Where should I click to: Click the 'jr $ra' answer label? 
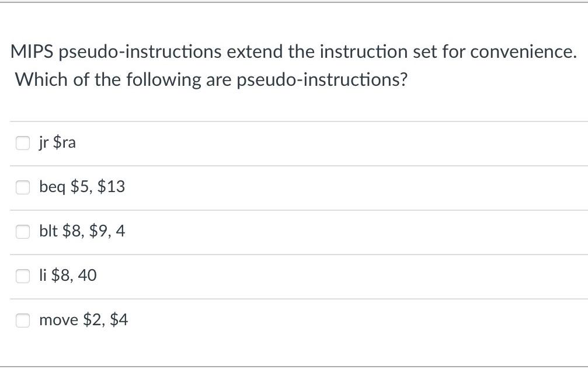pyautogui.click(x=57, y=142)
